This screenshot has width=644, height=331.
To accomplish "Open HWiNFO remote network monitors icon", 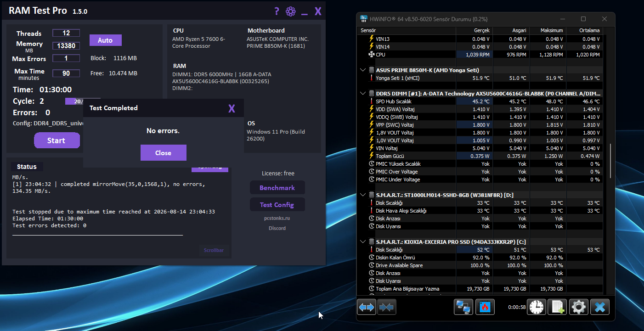I will click(x=463, y=307).
